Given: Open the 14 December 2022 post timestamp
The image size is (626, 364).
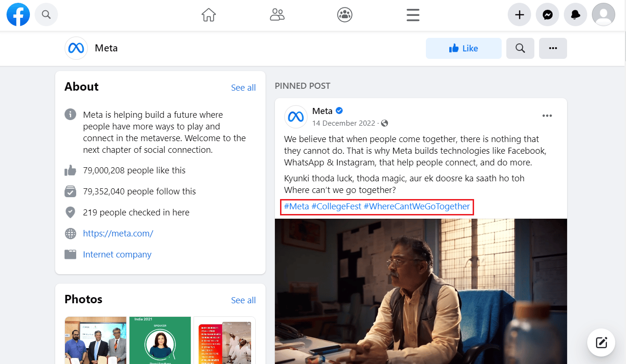Looking at the screenshot, I should (x=344, y=123).
